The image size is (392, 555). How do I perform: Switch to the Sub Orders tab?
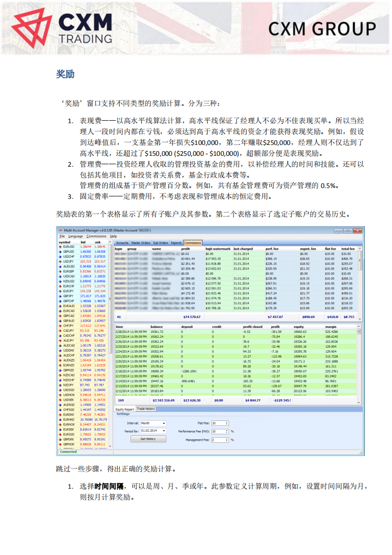tap(160, 243)
